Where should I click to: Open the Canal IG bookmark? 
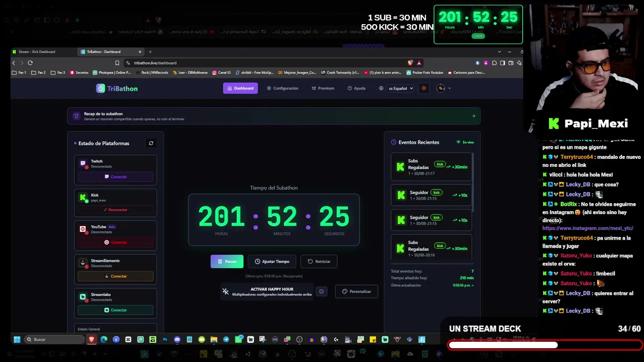pyautogui.click(x=221, y=72)
